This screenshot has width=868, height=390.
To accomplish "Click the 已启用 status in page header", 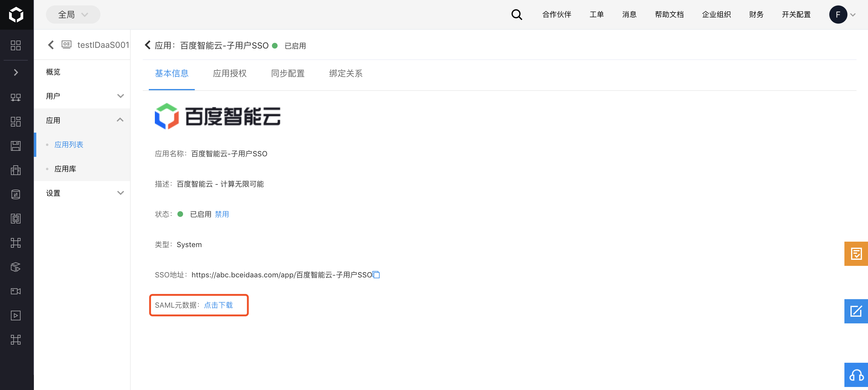I will [295, 45].
